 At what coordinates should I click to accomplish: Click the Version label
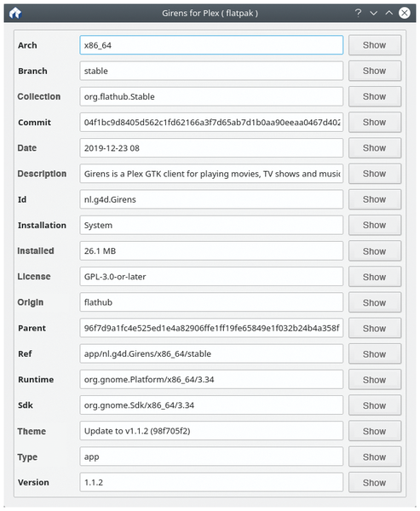coord(33,483)
